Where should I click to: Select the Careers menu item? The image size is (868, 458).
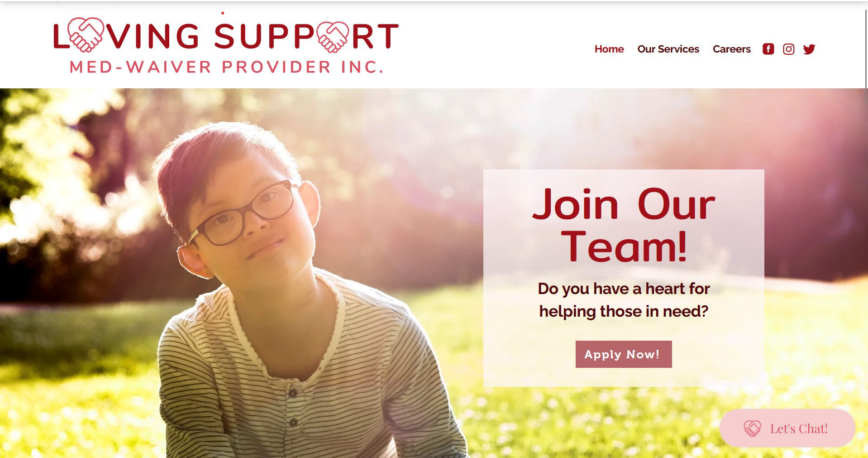click(x=731, y=49)
